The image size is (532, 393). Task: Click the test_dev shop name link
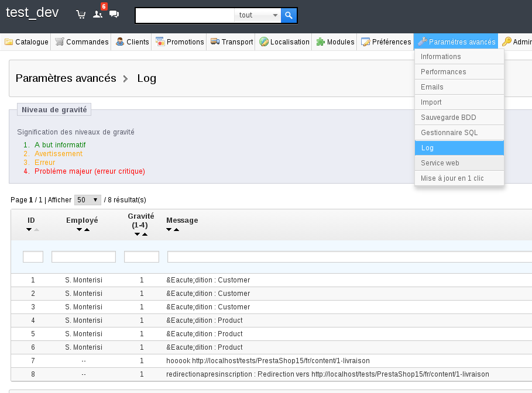(x=32, y=12)
